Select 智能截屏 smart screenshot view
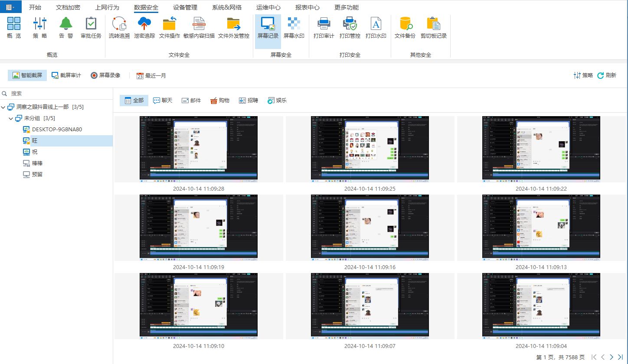The width and height of the screenshot is (628, 364). coord(27,75)
